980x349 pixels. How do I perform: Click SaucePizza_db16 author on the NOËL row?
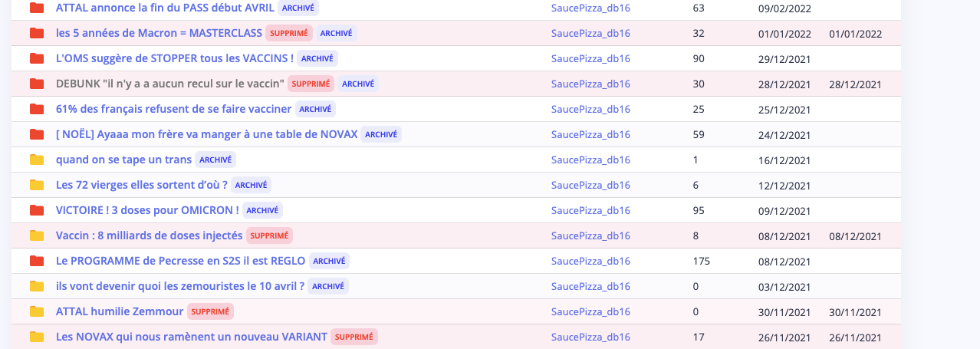click(590, 134)
